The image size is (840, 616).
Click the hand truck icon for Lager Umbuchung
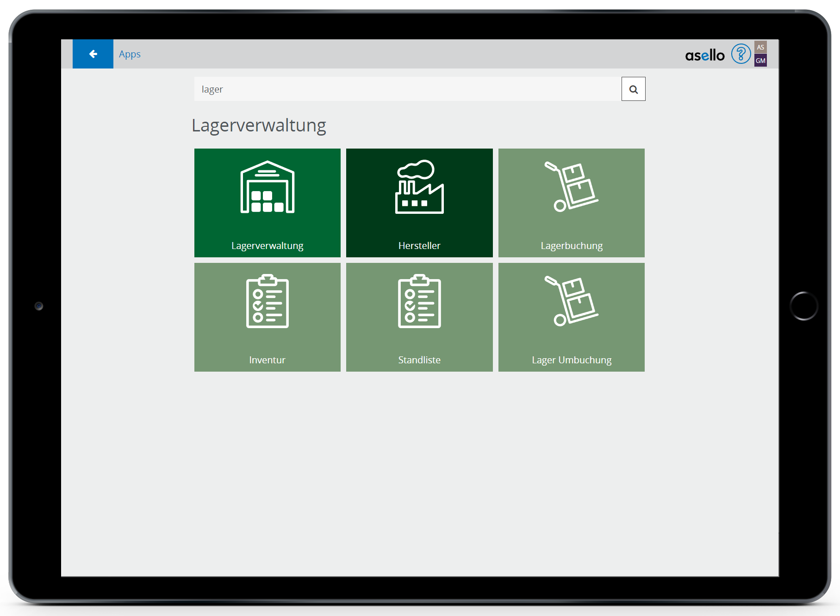pos(572,301)
